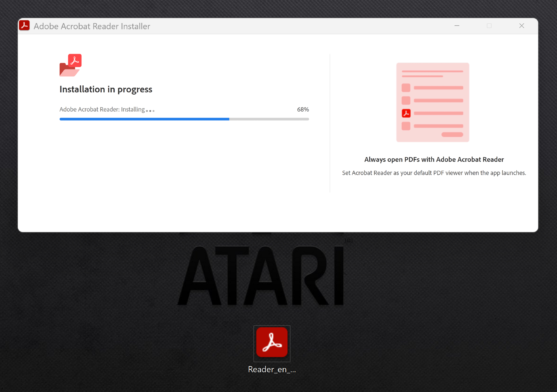Click the Acrobat logo in the title bar
The height and width of the screenshot is (392, 557).
tap(25, 26)
